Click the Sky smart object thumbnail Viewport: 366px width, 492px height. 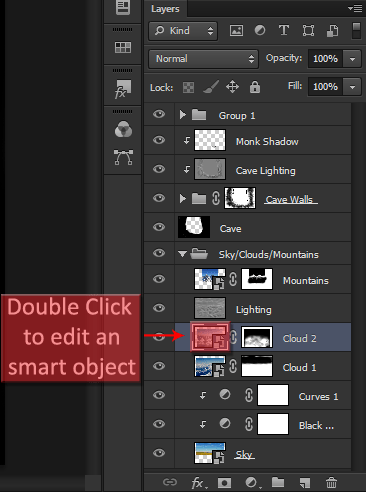(210, 453)
